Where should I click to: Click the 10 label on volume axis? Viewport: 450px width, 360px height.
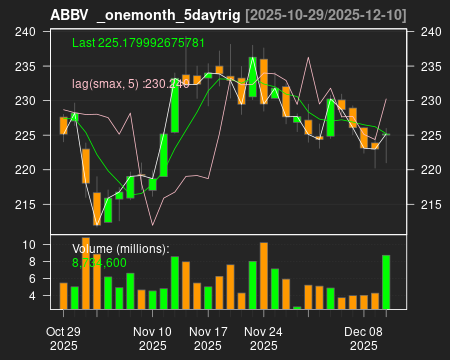point(29,245)
